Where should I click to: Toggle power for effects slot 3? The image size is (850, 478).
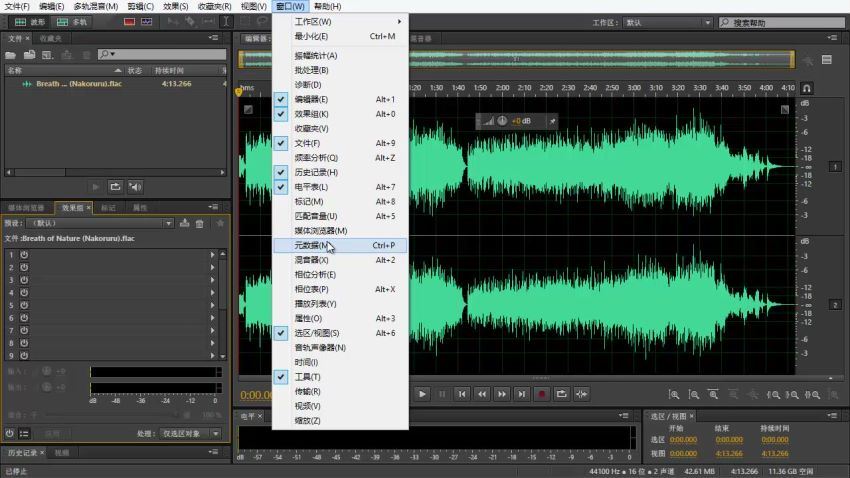[24, 280]
